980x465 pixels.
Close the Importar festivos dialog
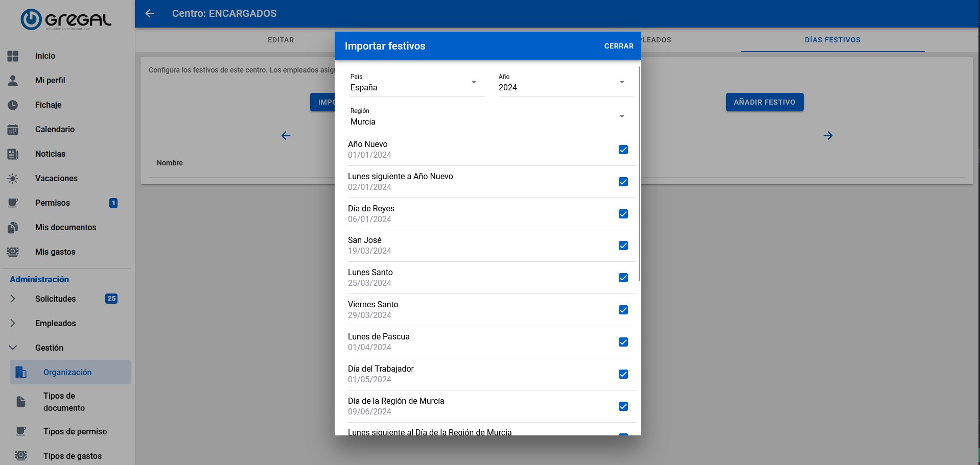(x=619, y=46)
